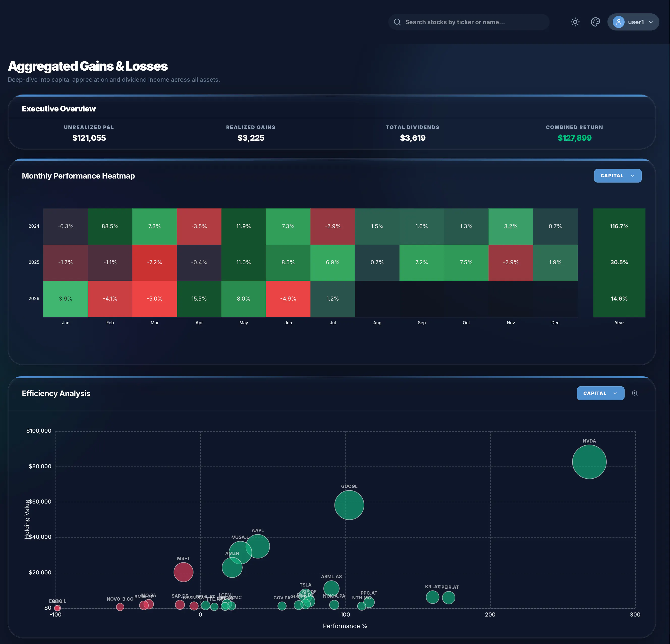Click the TPEIR.AT bubble
This screenshot has width=670, height=644.
pos(449,598)
